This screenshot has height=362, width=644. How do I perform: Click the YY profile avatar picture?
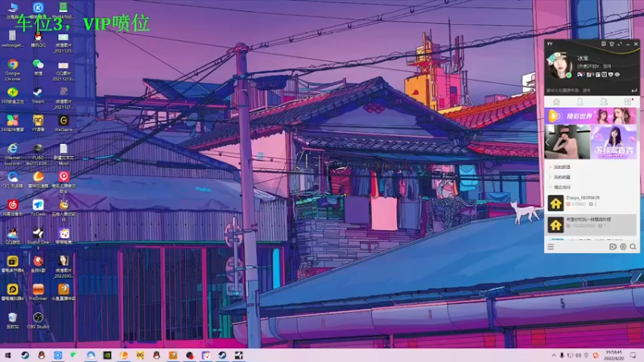(559, 65)
